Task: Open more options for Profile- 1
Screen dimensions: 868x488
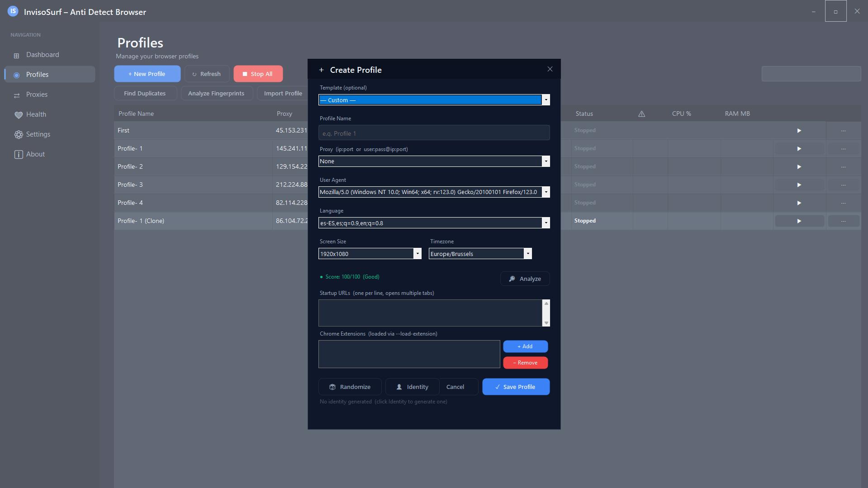Action: point(843,149)
